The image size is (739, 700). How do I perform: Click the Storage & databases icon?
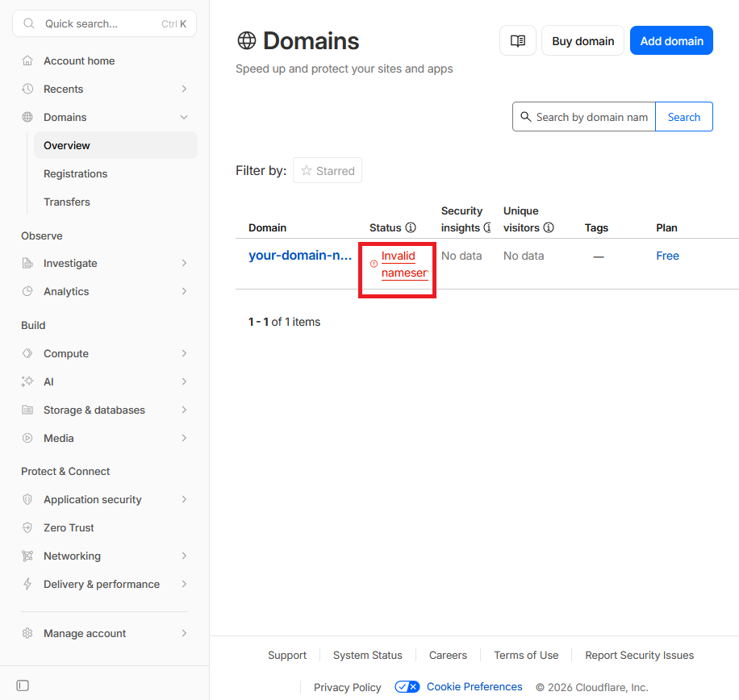pyautogui.click(x=27, y=410)
